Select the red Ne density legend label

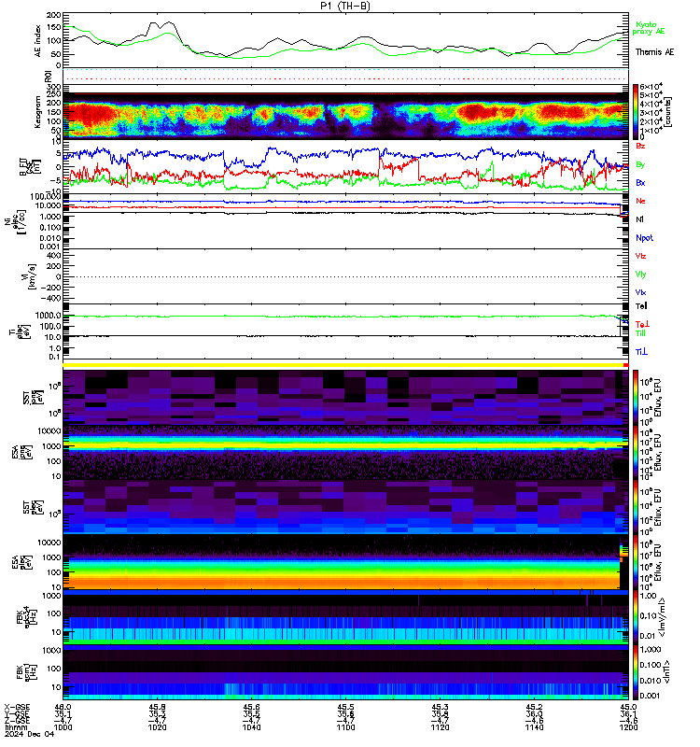(x=640, y=201)
